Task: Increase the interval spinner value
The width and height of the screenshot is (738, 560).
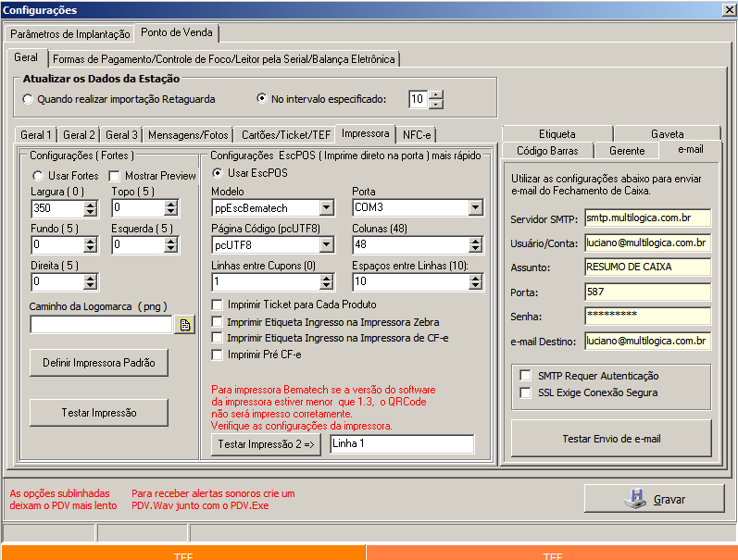Action: [436, 94]
